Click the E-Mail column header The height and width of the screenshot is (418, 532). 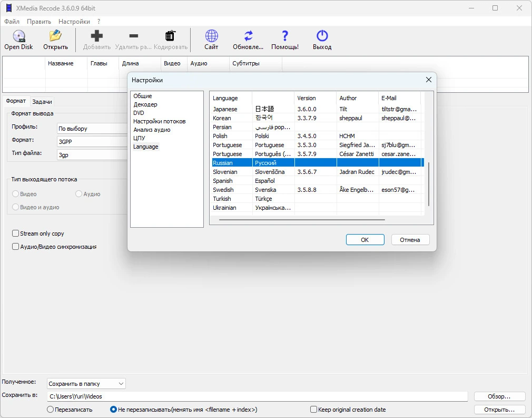(x=399, y=98)
